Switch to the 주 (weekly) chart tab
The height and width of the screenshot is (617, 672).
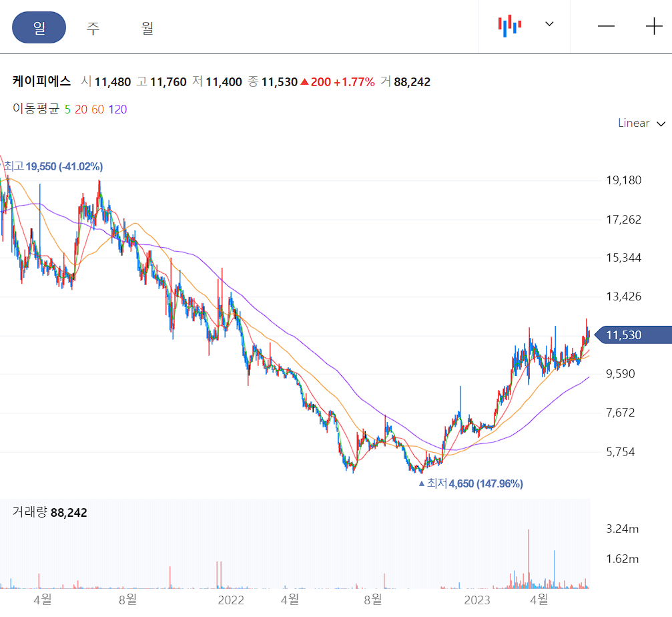click(x=93, y=28)
